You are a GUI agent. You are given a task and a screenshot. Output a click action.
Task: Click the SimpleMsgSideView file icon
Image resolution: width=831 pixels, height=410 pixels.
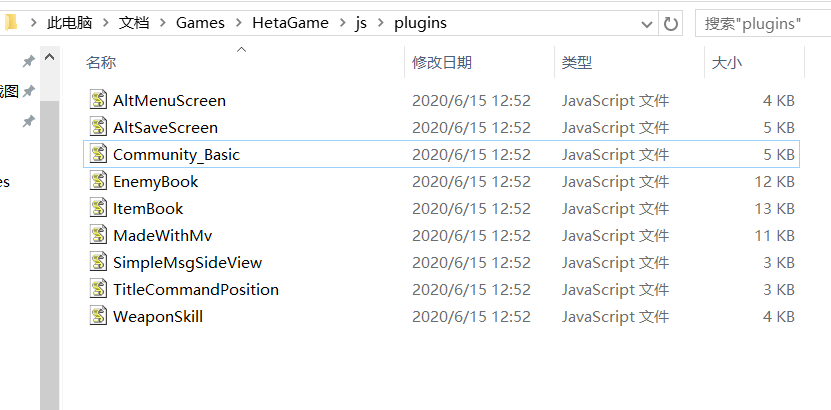point(98,262)
